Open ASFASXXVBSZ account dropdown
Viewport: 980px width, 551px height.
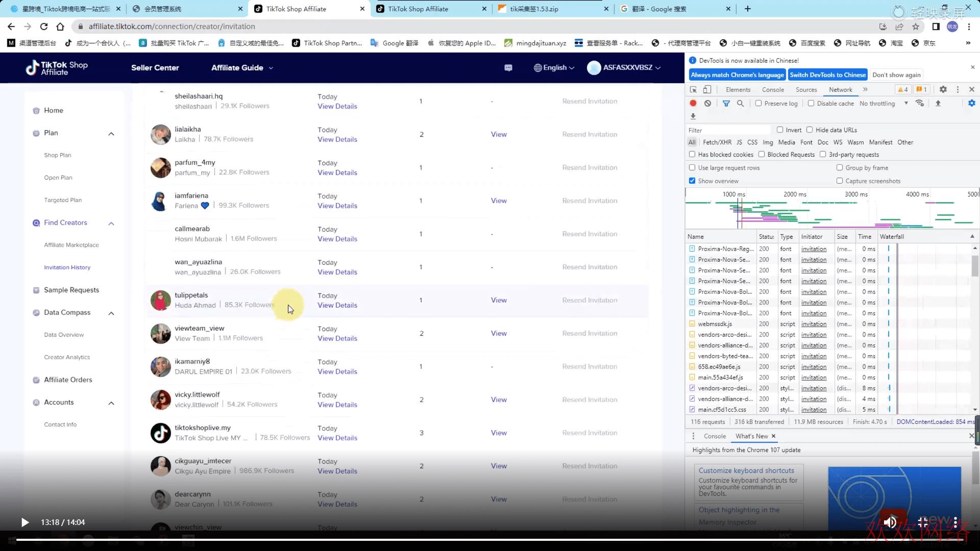[624, 67]
